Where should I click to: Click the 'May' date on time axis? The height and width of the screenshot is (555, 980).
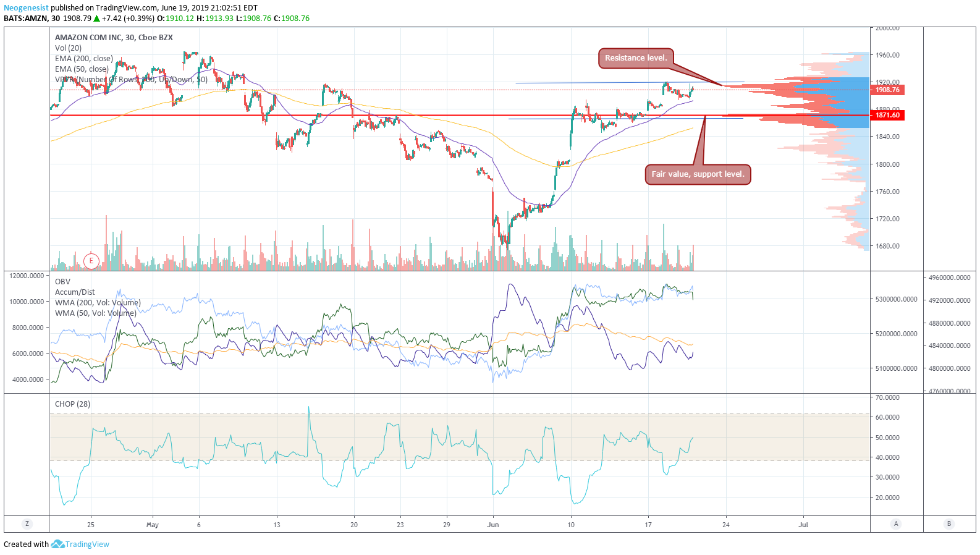click(x=153, y=525)
